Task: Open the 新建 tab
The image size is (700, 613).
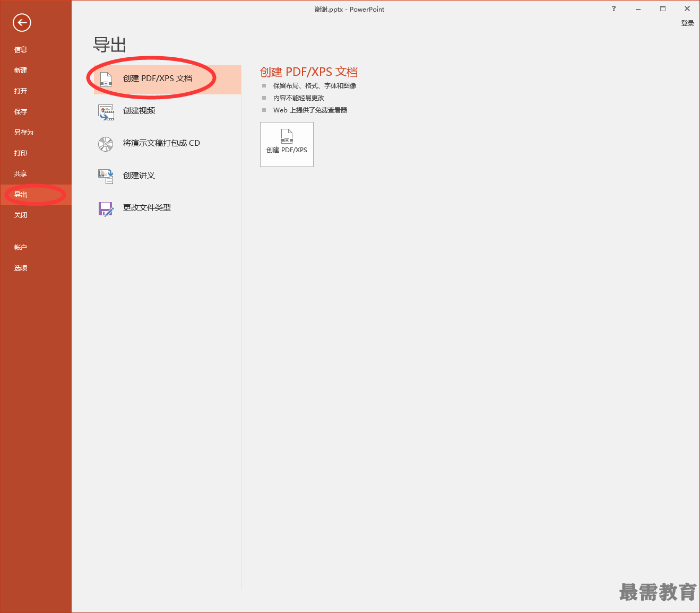Action: (36, 71)
